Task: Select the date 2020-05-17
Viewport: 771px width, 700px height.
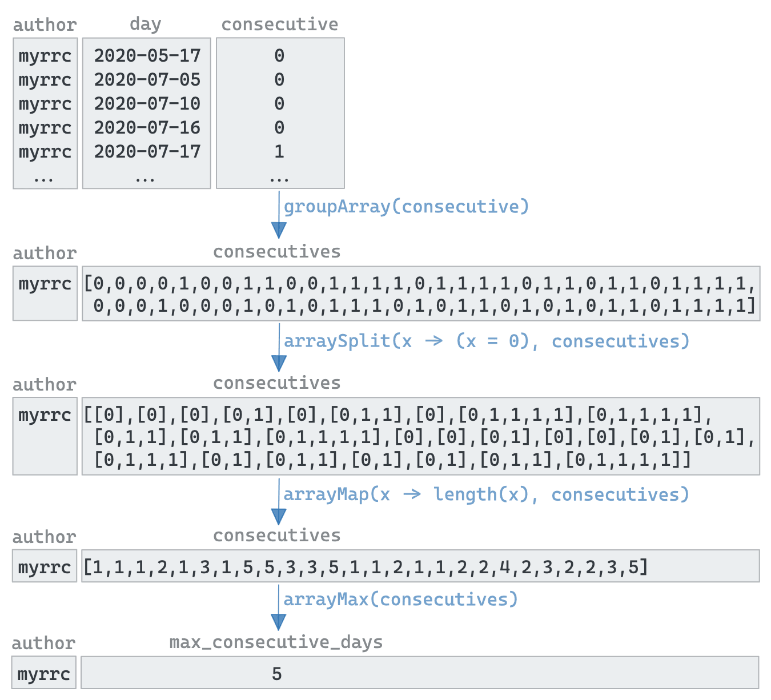Action: coord(147,56)
